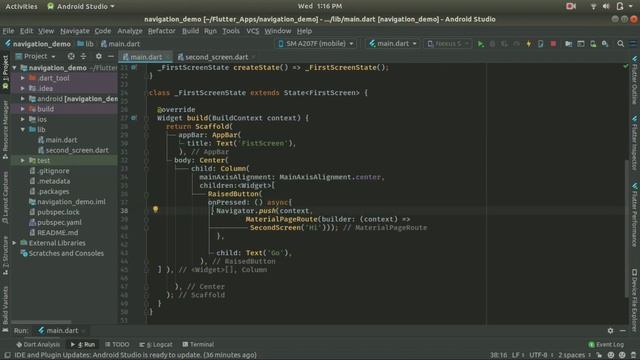Expand External Libraries node
The width and height of the screenshot is (640, 360).
point(15,243)
